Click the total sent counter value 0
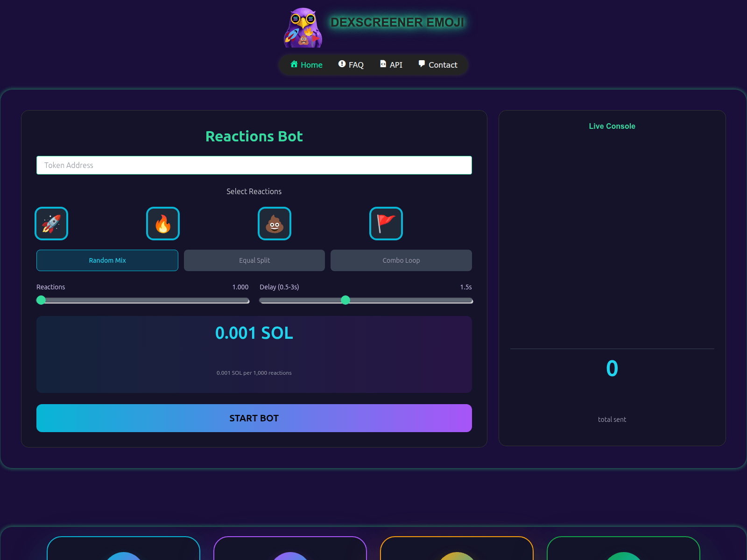Viewport: 747px width, 560px height. [x=612, y=368]
